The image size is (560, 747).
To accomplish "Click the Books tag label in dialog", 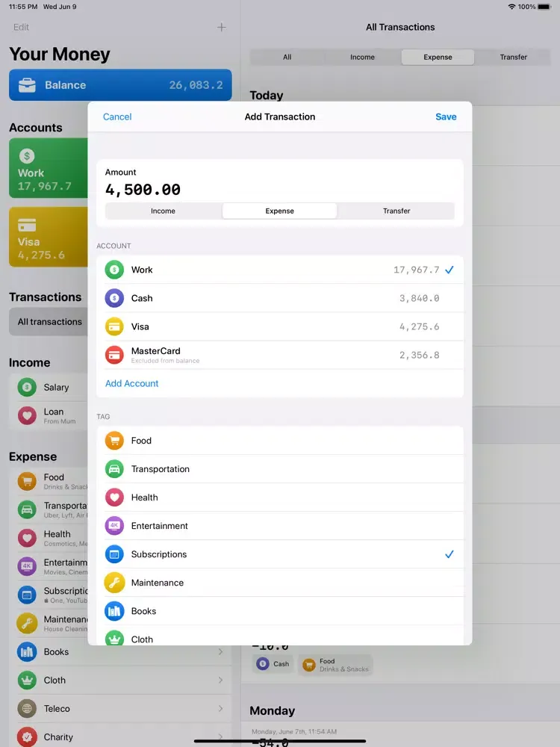I will click(x=144, y=611).
